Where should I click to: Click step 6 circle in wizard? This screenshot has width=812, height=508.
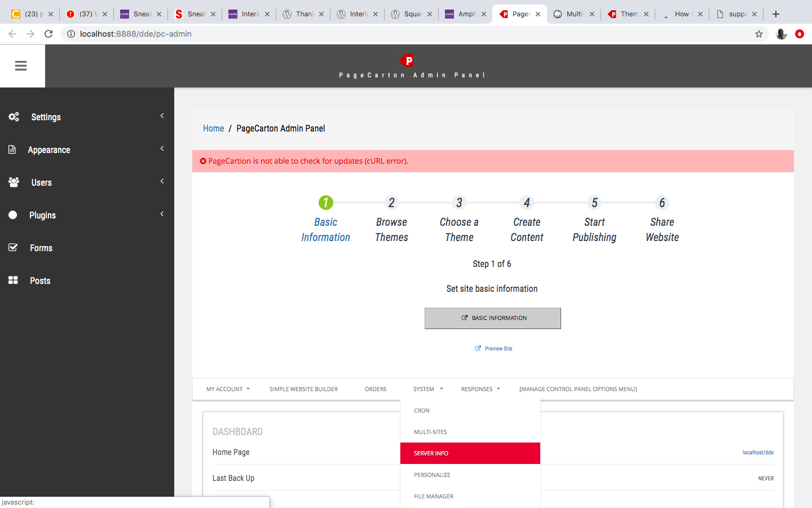point(662,203)
